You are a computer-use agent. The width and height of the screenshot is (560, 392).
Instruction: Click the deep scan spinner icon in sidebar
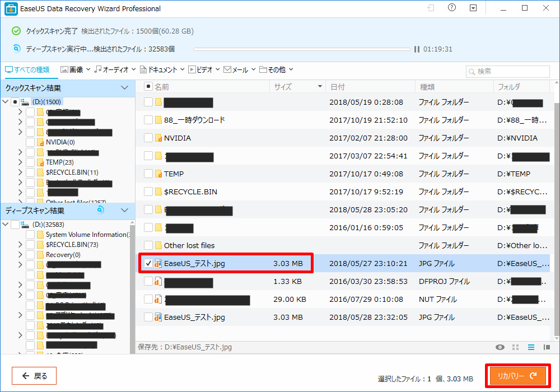pyautogui.click(x=100, y=211)
